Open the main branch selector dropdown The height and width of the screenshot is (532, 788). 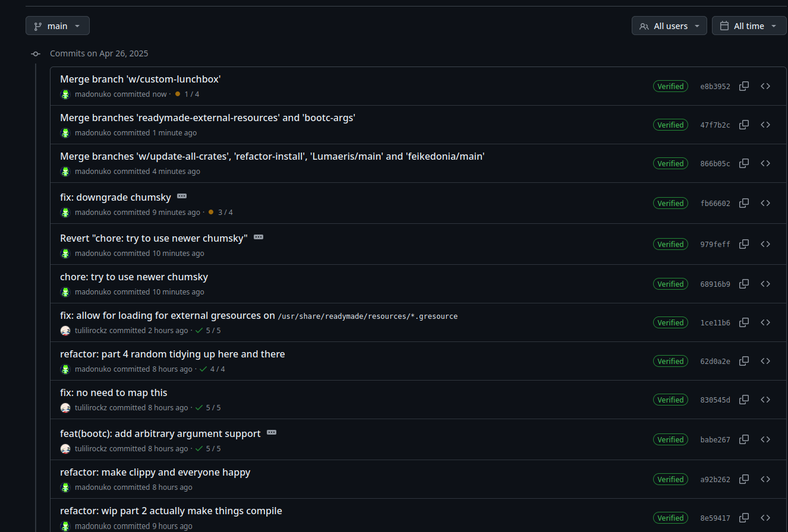tap(58, 26)
